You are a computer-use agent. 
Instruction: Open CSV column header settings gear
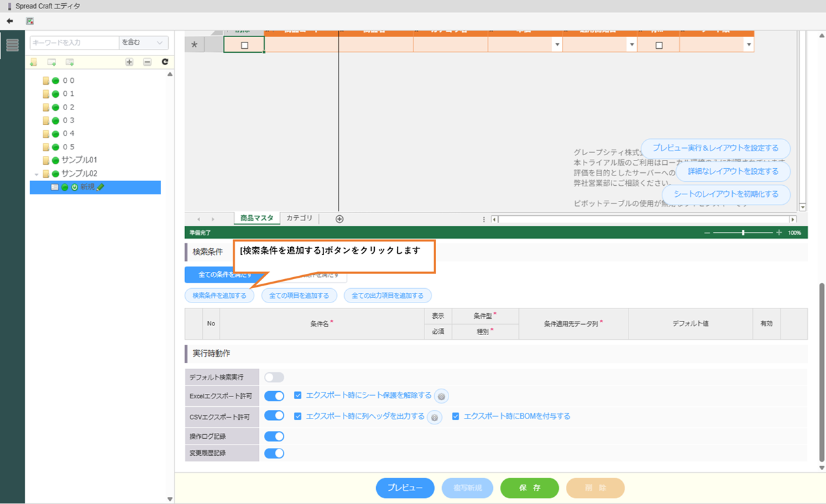(434, 417)
